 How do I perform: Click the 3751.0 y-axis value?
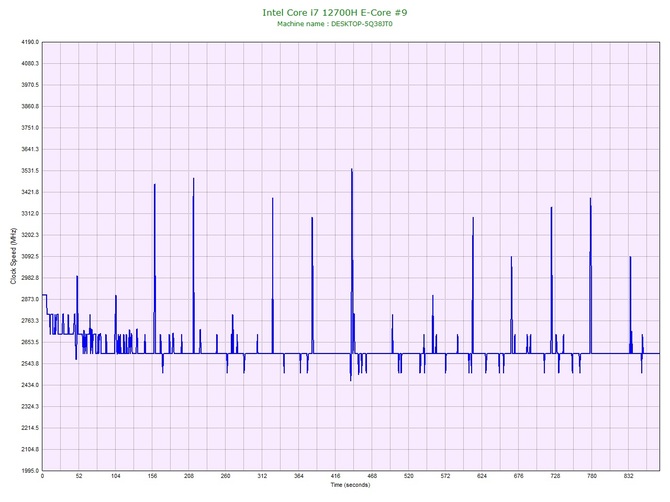pyautogui.click(x=30, y=128)
